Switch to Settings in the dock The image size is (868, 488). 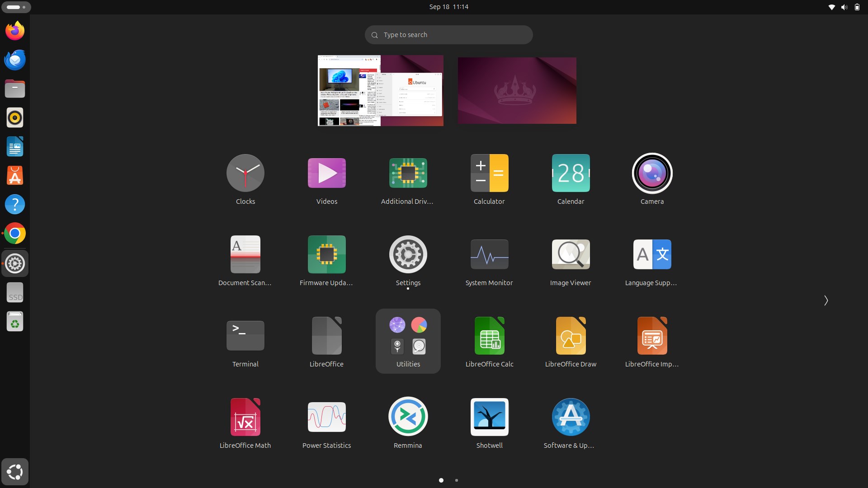coord(15,263)
